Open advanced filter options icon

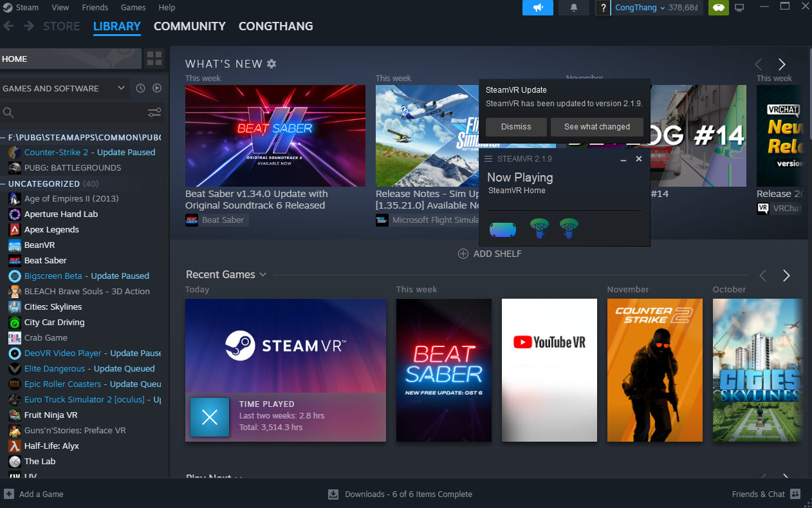[x=154, y=113]
